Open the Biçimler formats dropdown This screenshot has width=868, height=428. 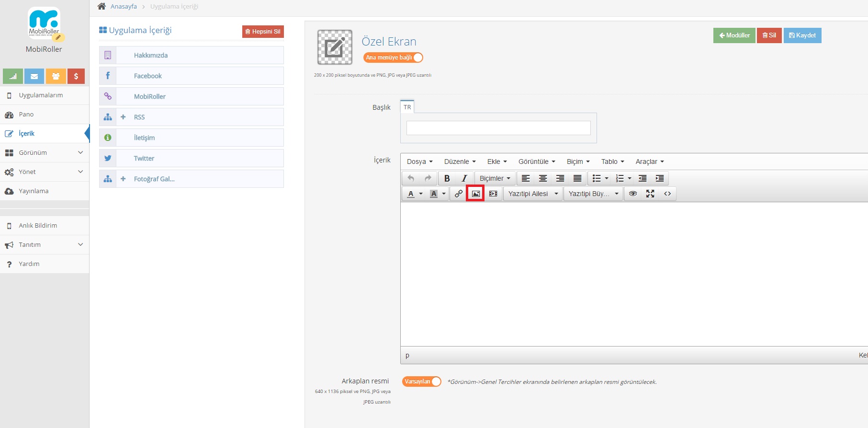[495, 178]
